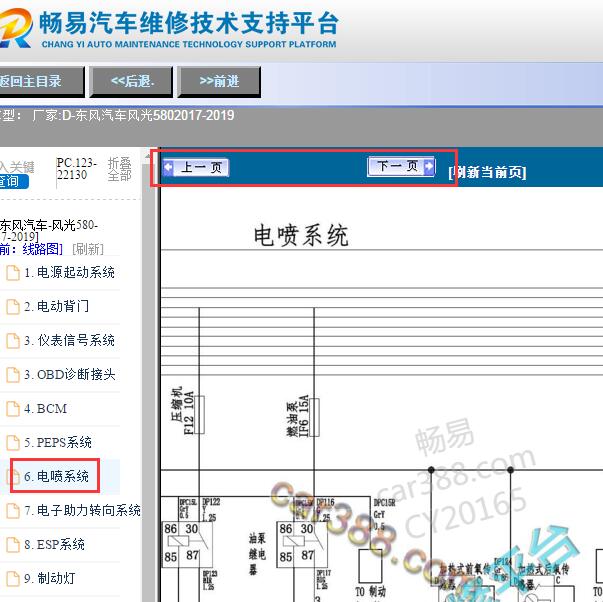Open 1. 电源起动系统 entry
Screen dimensions: 603x602
pos(69,272)
